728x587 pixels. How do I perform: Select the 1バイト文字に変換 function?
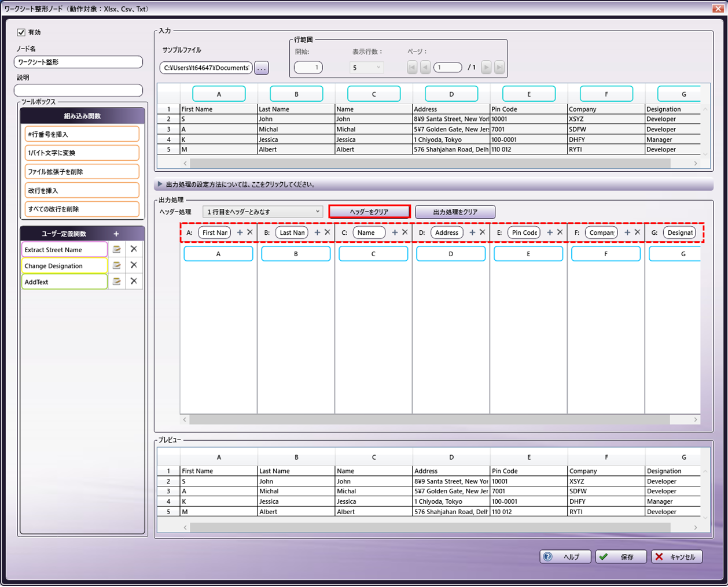click(82, 153)
